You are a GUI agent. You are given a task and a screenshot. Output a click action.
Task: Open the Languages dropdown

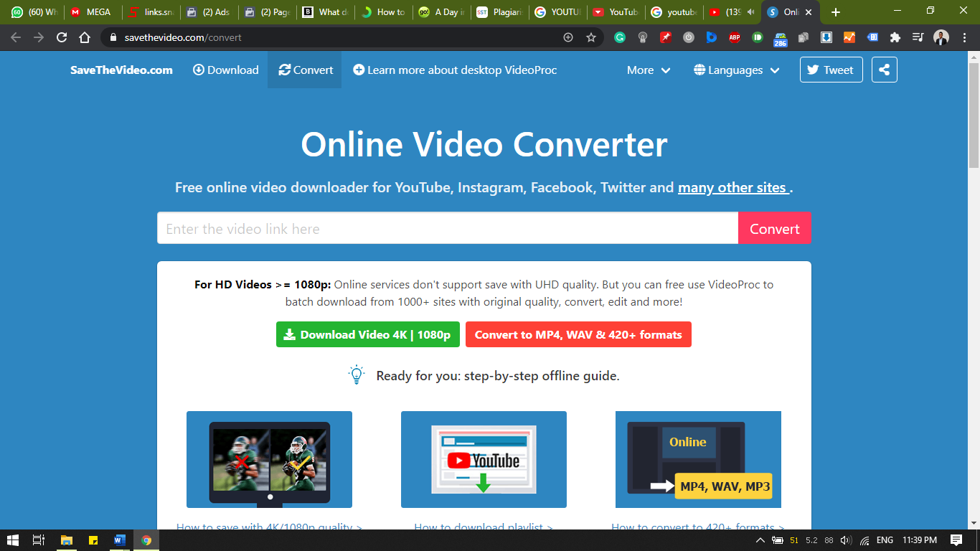737,70
